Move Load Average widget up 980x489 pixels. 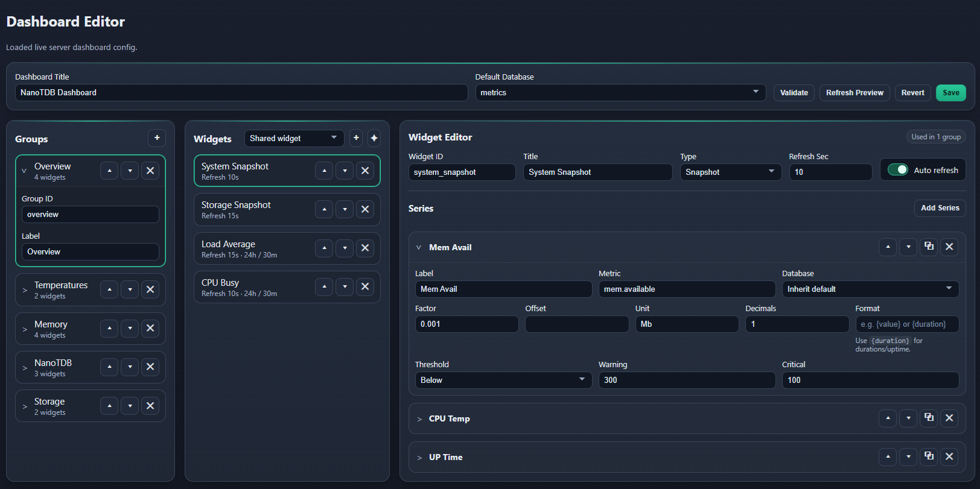[324, 248]
